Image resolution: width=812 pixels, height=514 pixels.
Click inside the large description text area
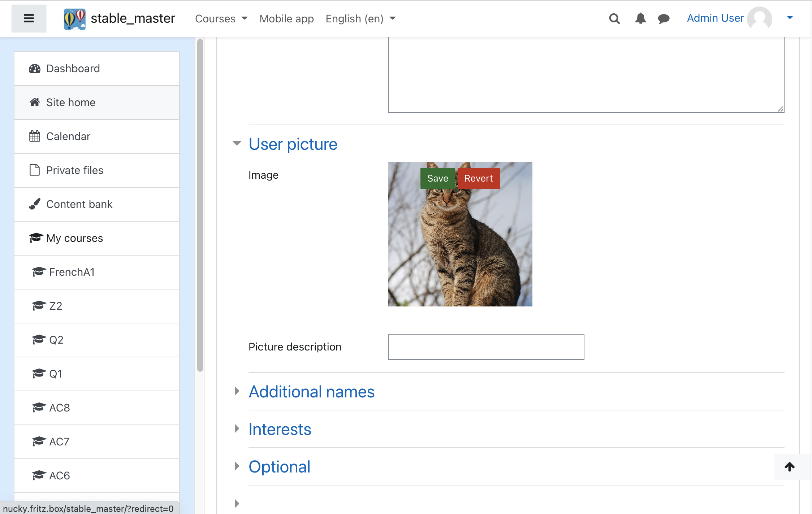click(x=586, y=75)
